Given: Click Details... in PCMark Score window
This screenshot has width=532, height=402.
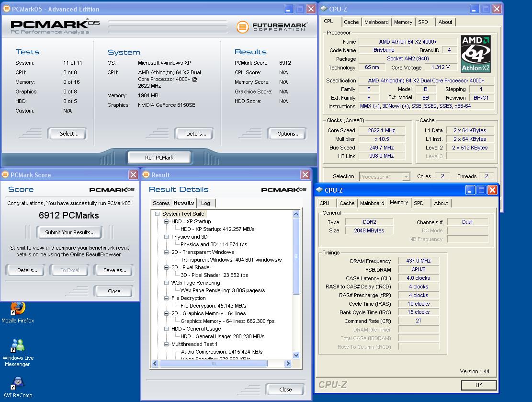Looking at the screenshot, I should (x=26, y=270).
